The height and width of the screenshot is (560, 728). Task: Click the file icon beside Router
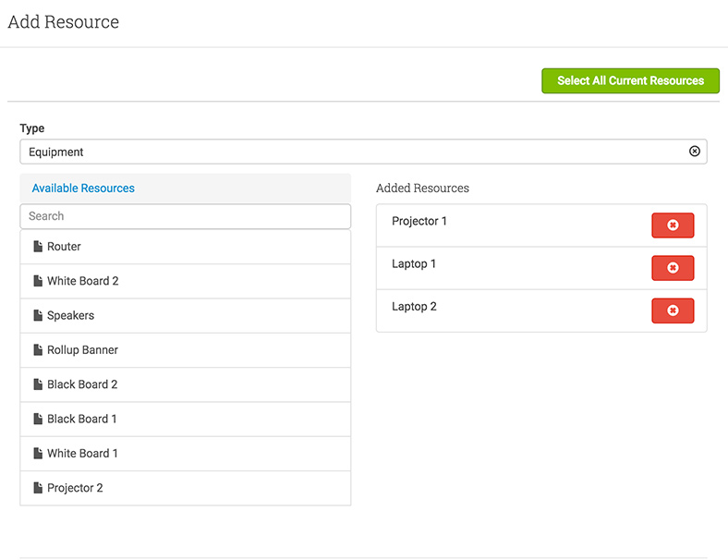pos(38,246)
